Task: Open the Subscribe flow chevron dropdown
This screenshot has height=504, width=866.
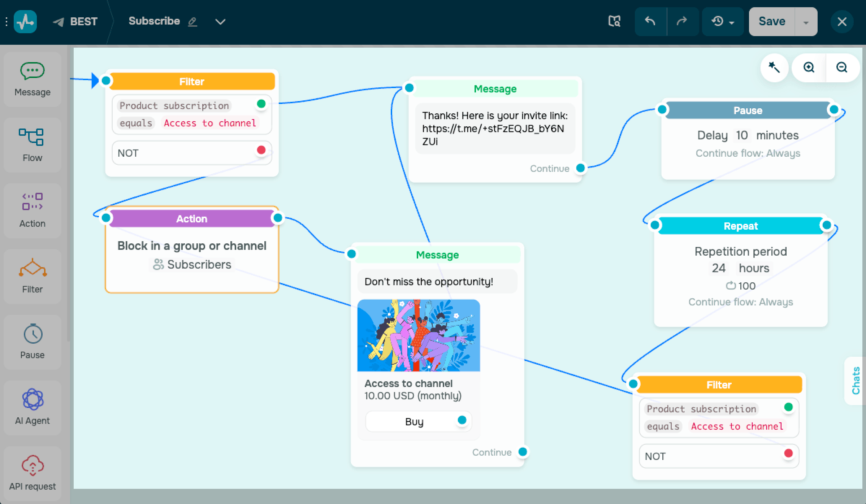Action: [220, 22]
